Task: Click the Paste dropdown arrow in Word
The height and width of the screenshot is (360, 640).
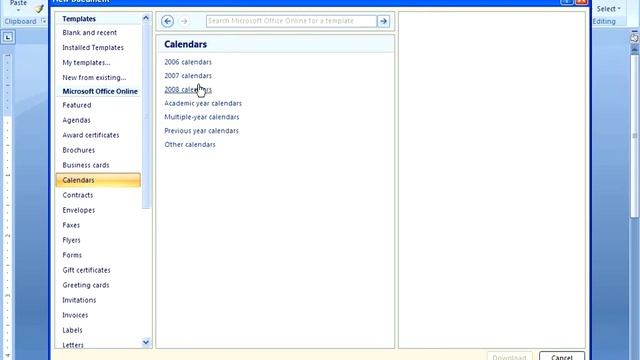Action: [18, 10]
